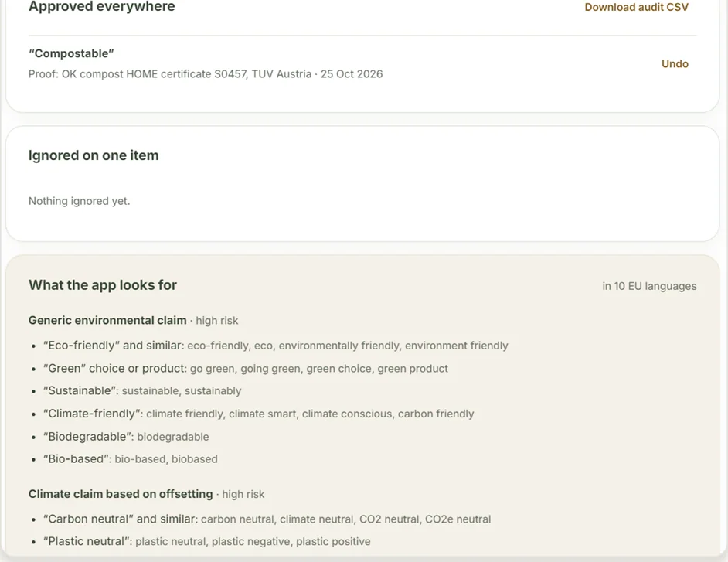728x562 pixels.
Task: Click the "Climate-friendly" list entry
Action: [x=259, y=414]
